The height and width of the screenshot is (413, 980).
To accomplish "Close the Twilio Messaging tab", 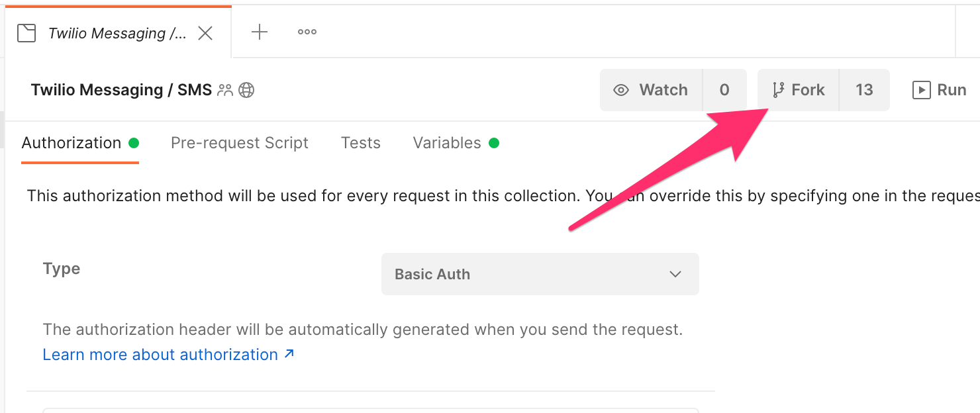I will (205, 32).
